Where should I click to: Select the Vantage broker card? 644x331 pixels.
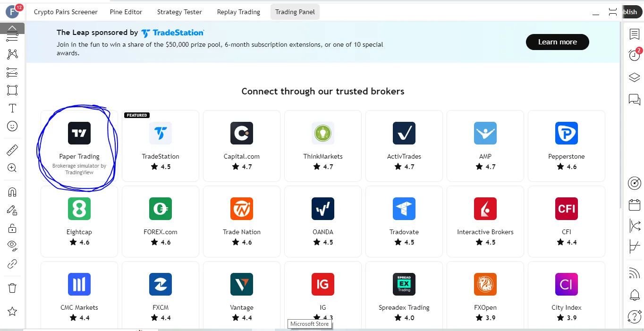(x=242, y=295)
